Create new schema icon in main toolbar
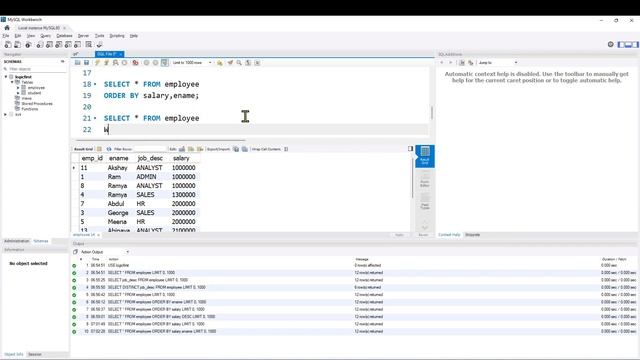The width and height of the screenshot is (640, 360). click(x=40, y=44)
